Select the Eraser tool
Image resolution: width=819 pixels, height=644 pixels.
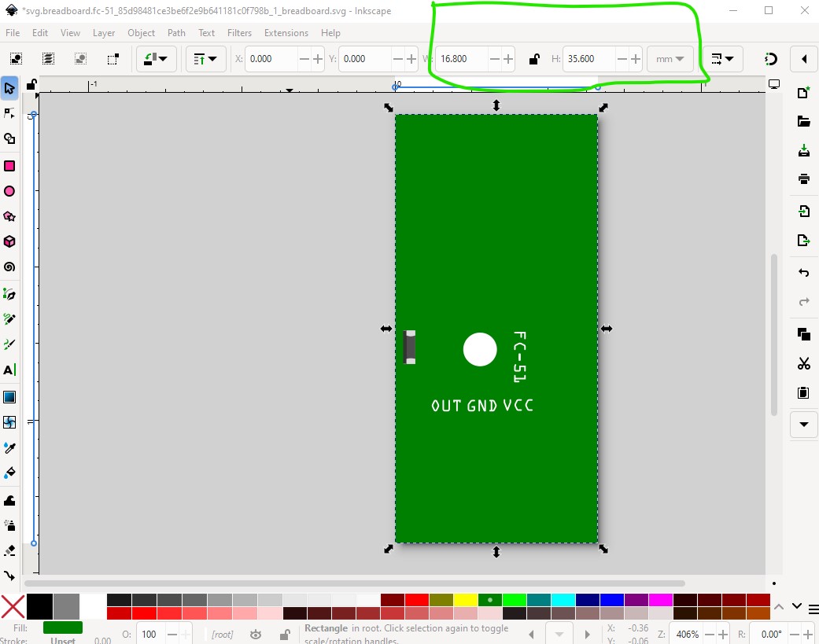(x=9, y=550)
